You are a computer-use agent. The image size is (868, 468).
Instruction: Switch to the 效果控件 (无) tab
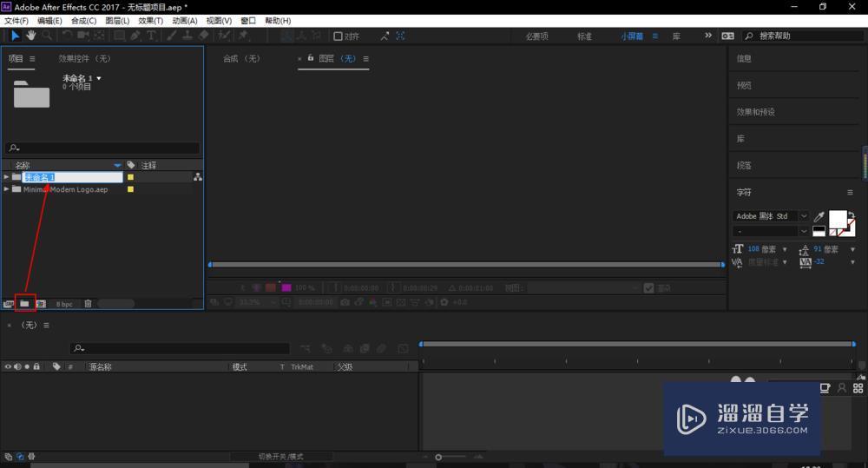pos(85,59)
